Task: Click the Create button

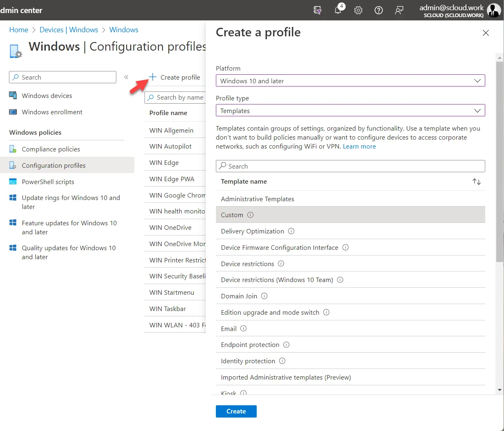Action: pyautogui.click(x=236, y=411)
